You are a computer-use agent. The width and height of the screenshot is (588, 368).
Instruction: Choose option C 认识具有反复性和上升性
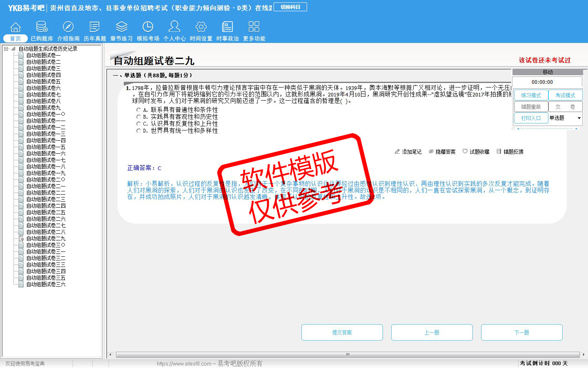pyautogui.click(x=138, y=124)
